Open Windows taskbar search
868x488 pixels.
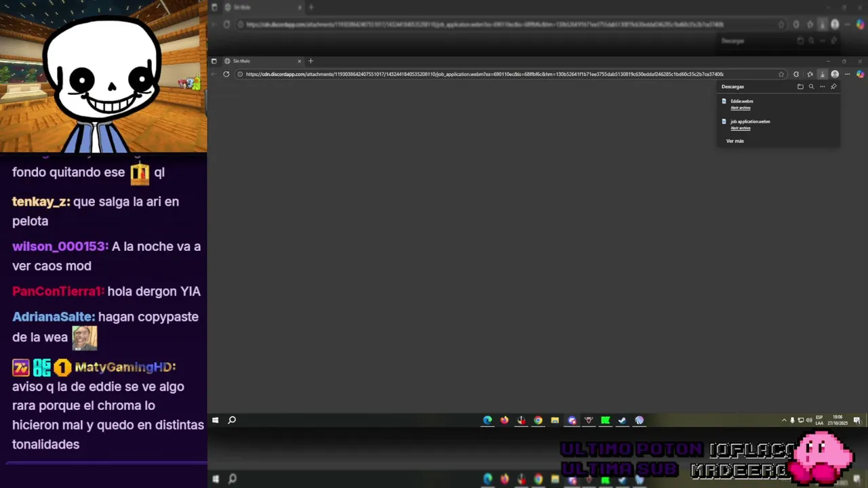(x=232, y=420)
